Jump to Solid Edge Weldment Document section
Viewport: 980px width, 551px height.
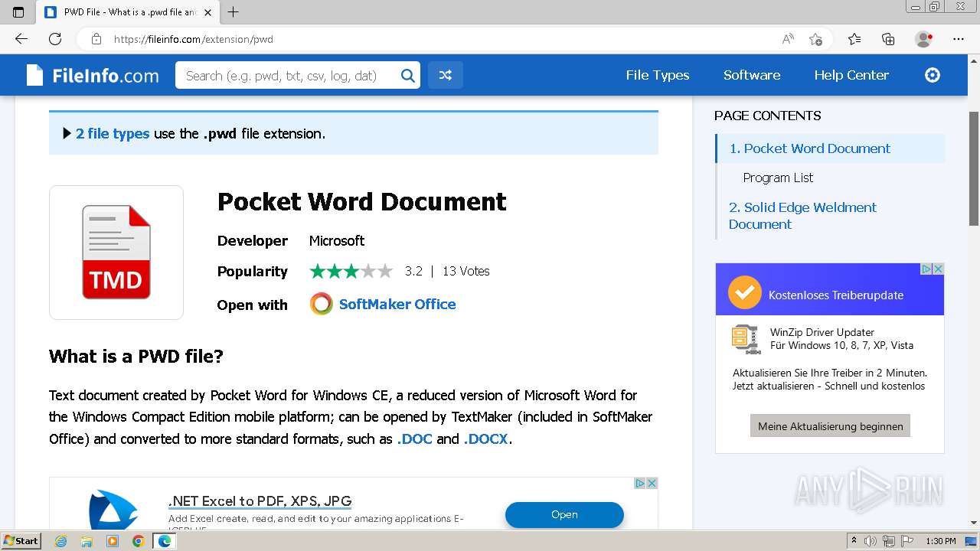802,216
